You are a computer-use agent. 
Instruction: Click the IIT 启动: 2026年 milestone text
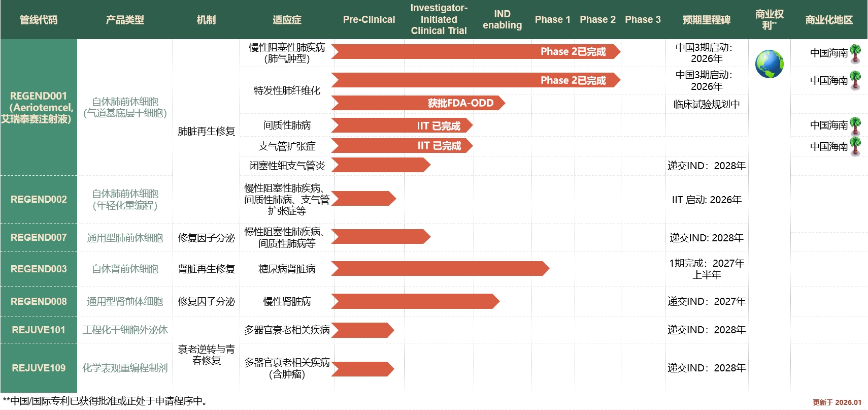[x=706, y=200]
